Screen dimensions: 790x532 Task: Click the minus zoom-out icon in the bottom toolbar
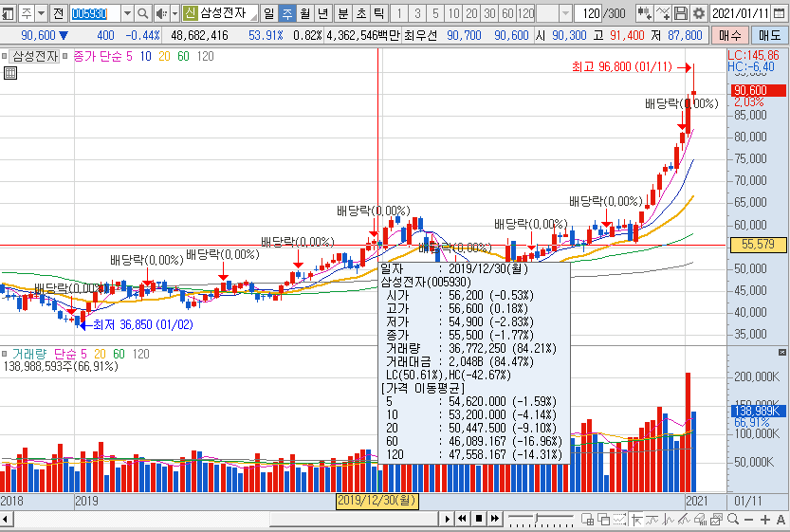pos(748,520)
